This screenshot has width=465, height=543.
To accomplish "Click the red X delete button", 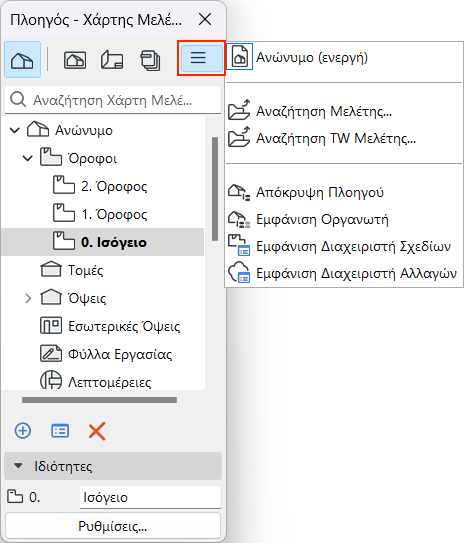I will click(x=97, y=431).
